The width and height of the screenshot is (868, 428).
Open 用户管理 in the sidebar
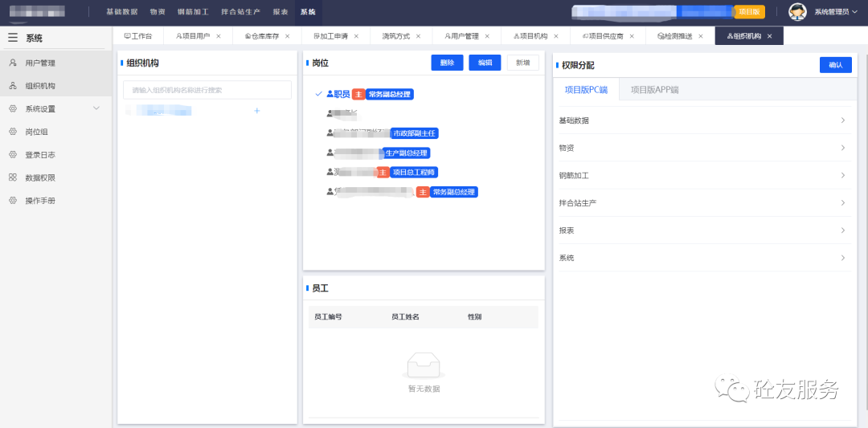(39, 63)
